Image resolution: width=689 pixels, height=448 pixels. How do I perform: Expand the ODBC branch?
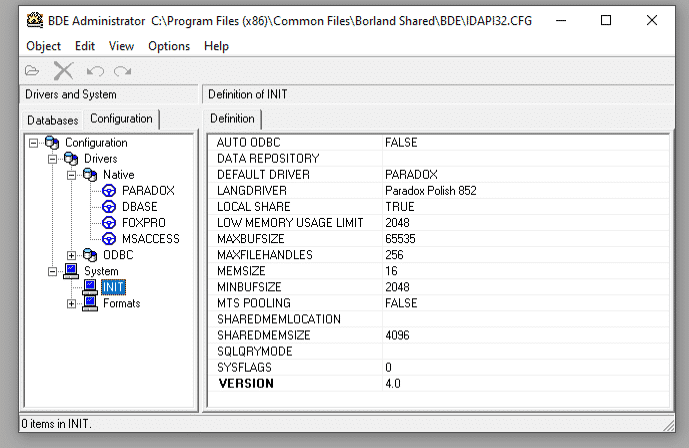pyautogui.click(x=71, y=255)
